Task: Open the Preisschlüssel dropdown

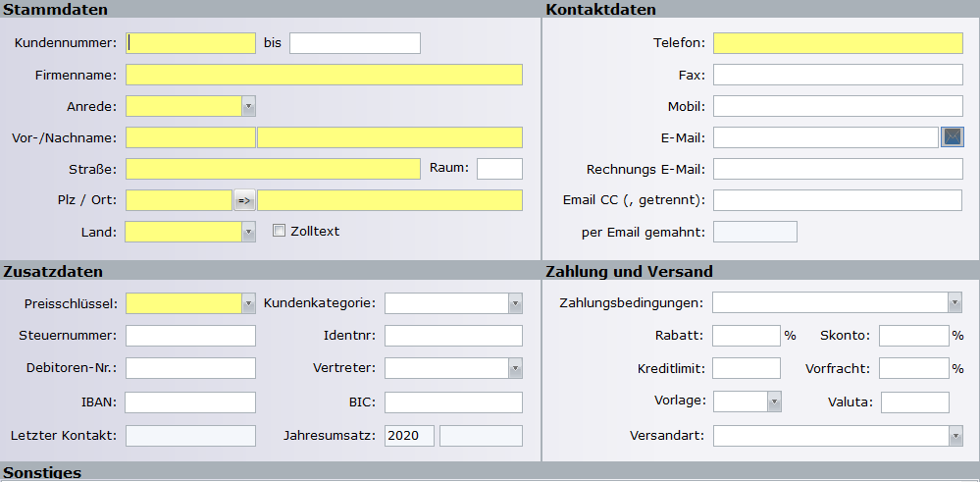Action: pyautogui.click(x=248, y=303)
